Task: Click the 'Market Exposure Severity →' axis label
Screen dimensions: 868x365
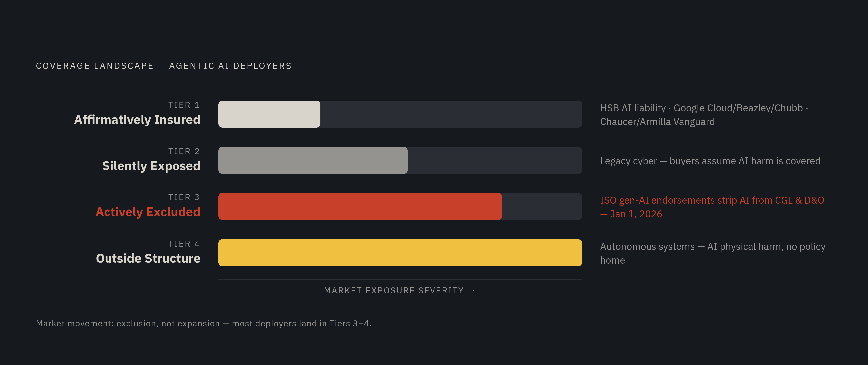Action: (x=400, y=291)
